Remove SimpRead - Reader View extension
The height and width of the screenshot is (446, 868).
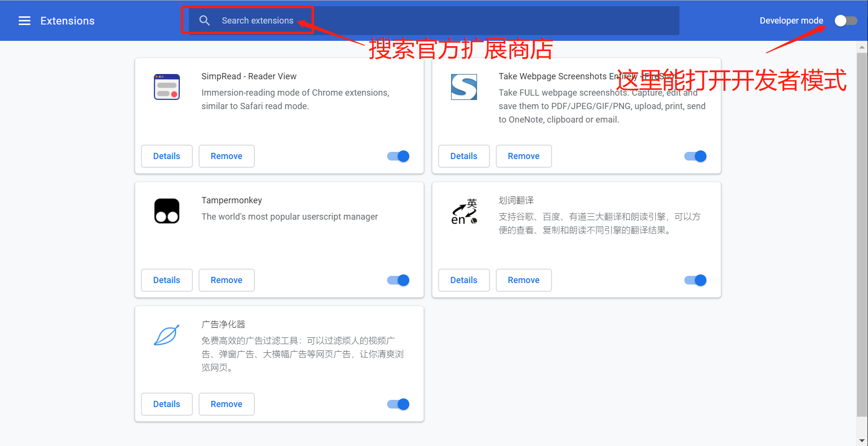pyautogui.click(x=226, y=156)
